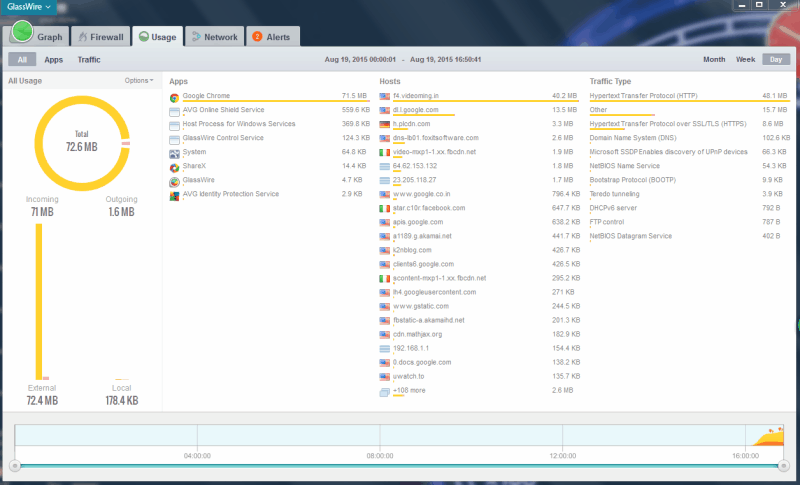
Task: Click the Total usage donut chart
Action: click(x=82, y=143)
